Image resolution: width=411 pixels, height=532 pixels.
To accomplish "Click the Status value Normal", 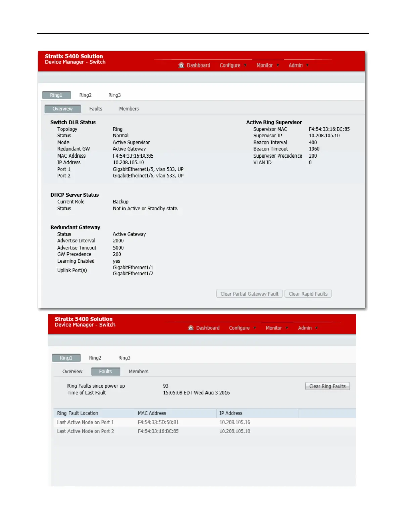I will click(x=121, y=136).
